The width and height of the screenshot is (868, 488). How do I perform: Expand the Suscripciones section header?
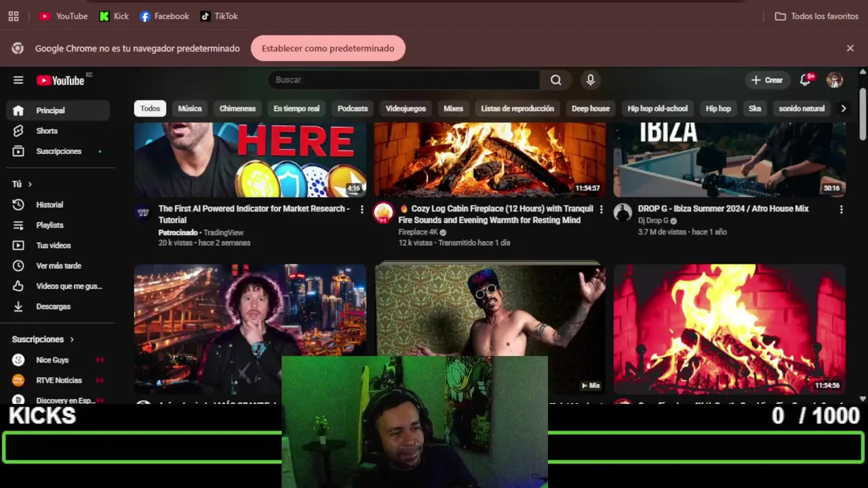[x=43, y=340]
